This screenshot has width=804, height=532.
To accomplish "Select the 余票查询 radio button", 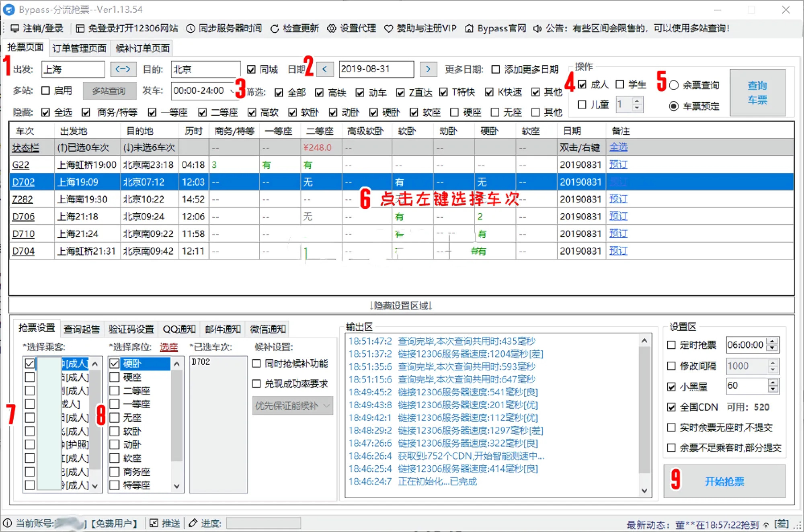I will pos(673,85).
